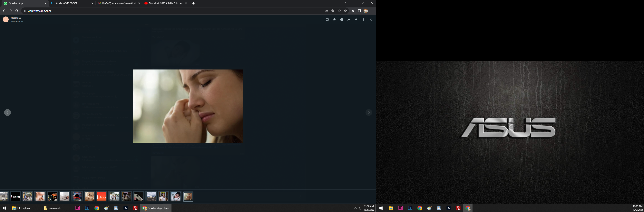Screen dimensions: 644x212
Task: Select the Shopee thumbnail in filmstrip
Action: 102,196
